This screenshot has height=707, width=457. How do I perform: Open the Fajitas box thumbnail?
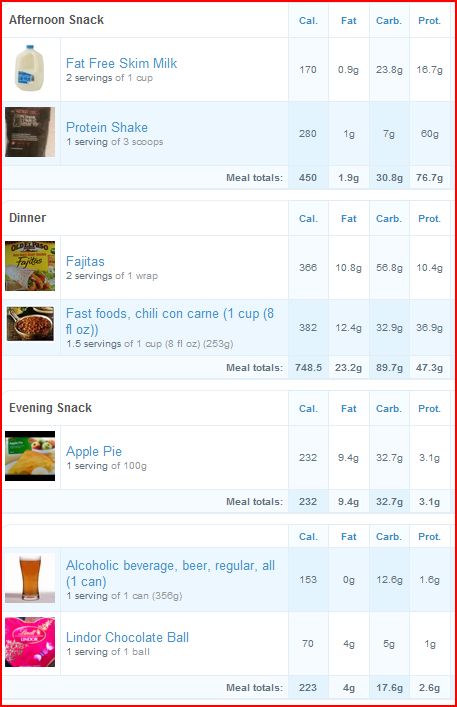point(30,266)
